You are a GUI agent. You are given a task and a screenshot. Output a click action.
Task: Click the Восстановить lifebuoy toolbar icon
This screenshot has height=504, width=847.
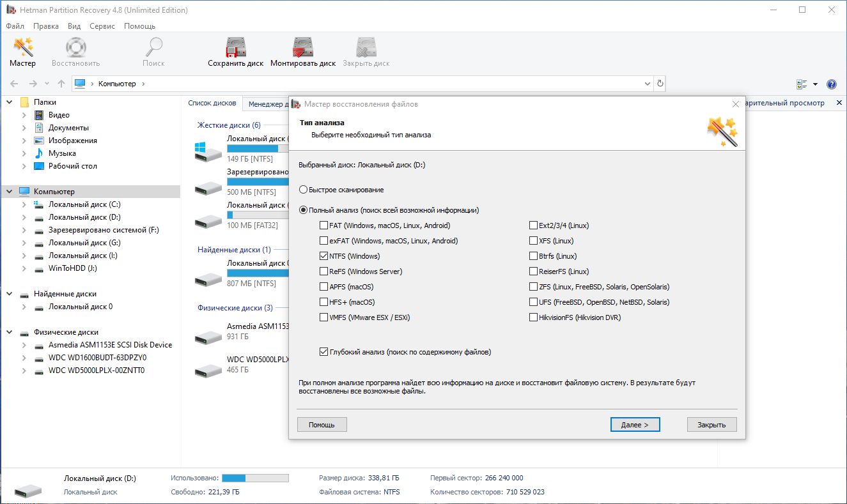point(76,52)
